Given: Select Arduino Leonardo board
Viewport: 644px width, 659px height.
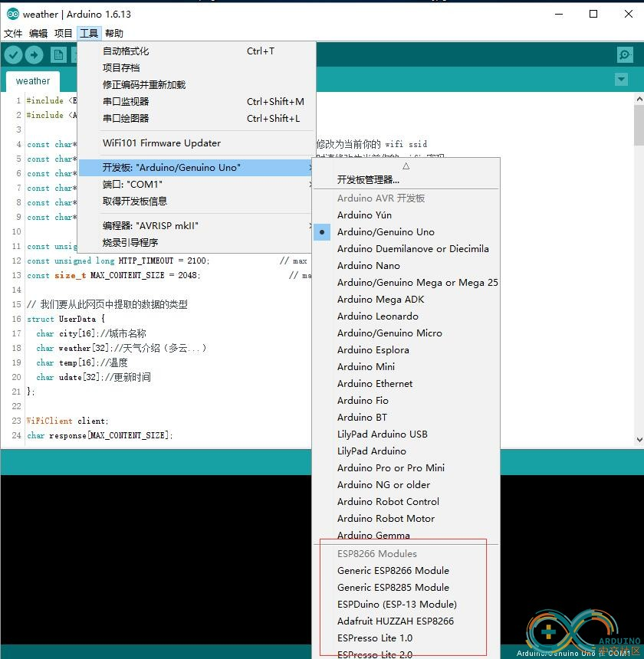Looking at the screenshot, I should pos(406,316).
